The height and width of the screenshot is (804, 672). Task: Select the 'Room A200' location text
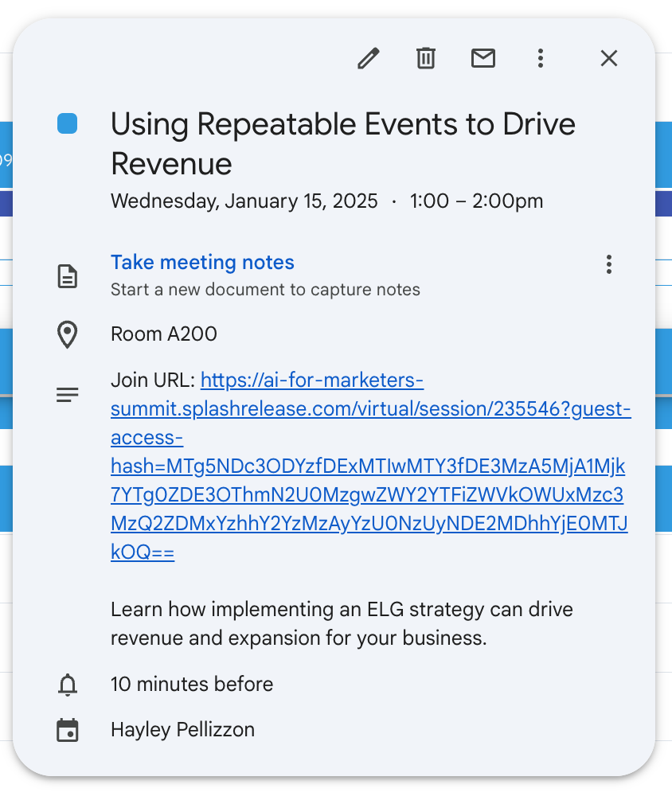(x=164, y=334)
